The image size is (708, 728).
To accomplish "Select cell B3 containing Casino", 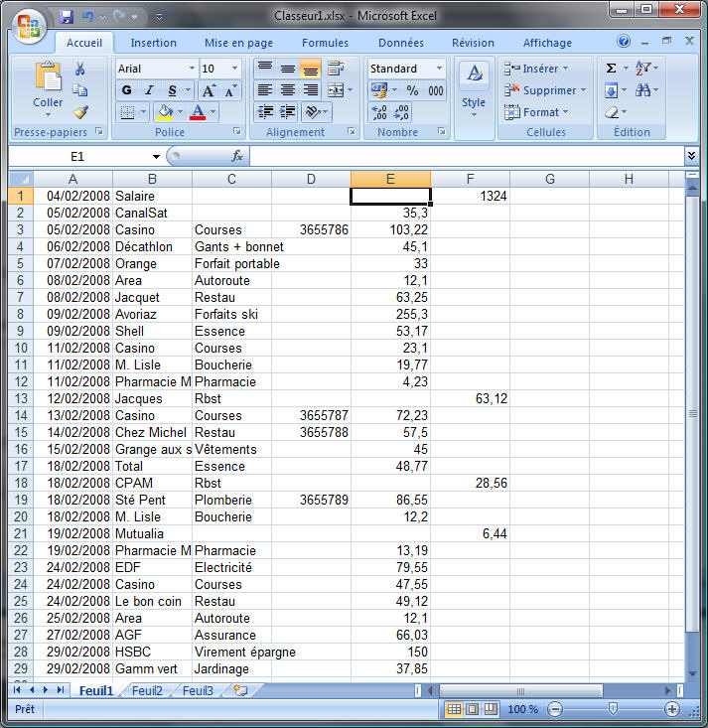I will [x=152, y=229].
